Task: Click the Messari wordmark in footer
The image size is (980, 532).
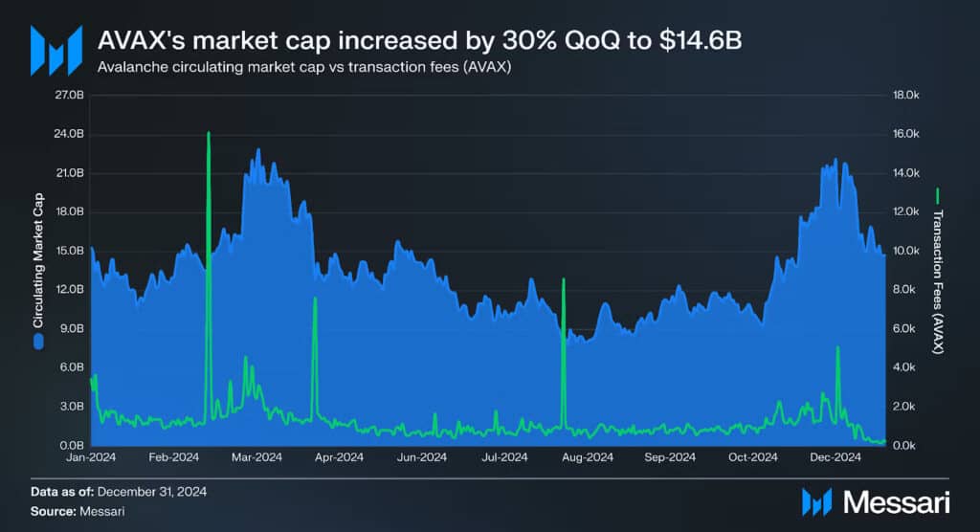Action: (x=896, y=502)
